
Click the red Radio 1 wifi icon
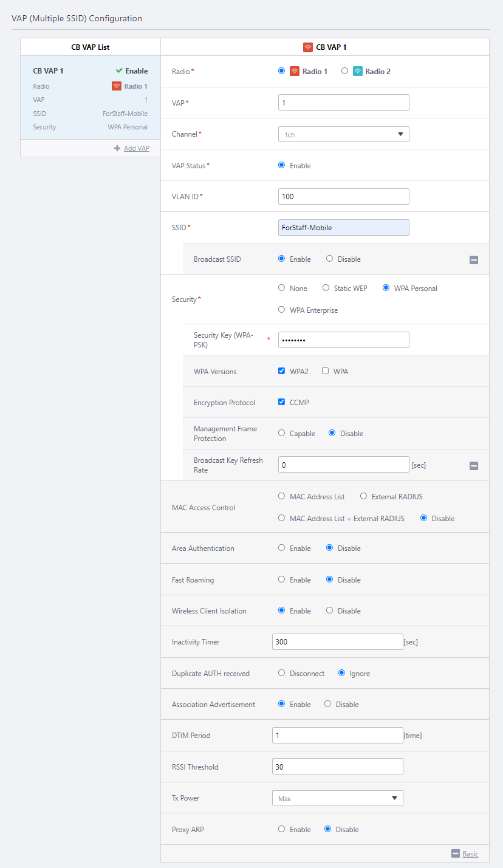tap(295, 71)
